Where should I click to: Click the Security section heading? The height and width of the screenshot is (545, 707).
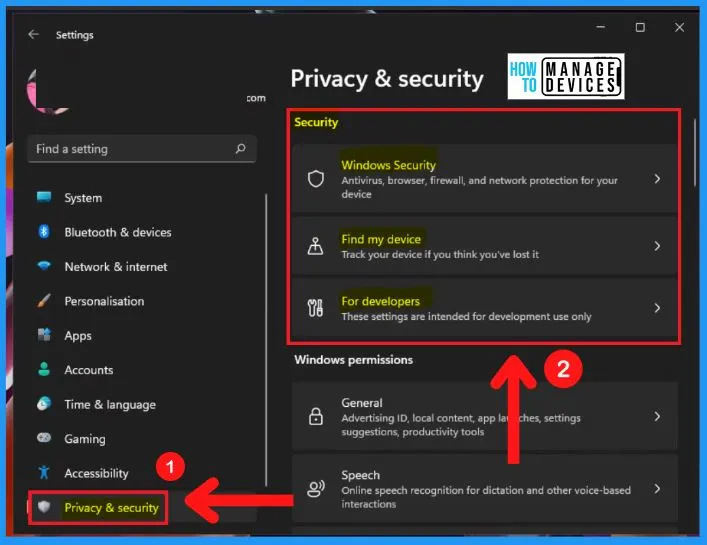tap(316, 122)
